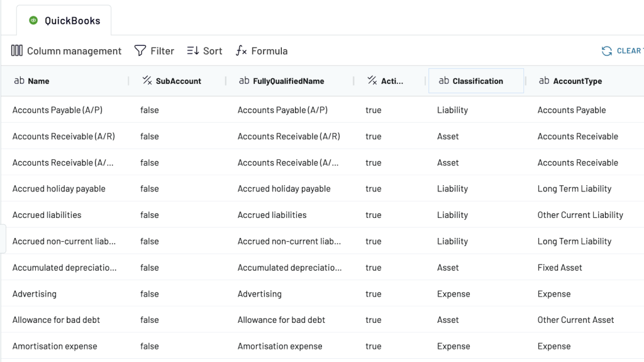Click SubAccount false in Advertising row
Viewport: 644px width, 362px height.
(150, 294)
